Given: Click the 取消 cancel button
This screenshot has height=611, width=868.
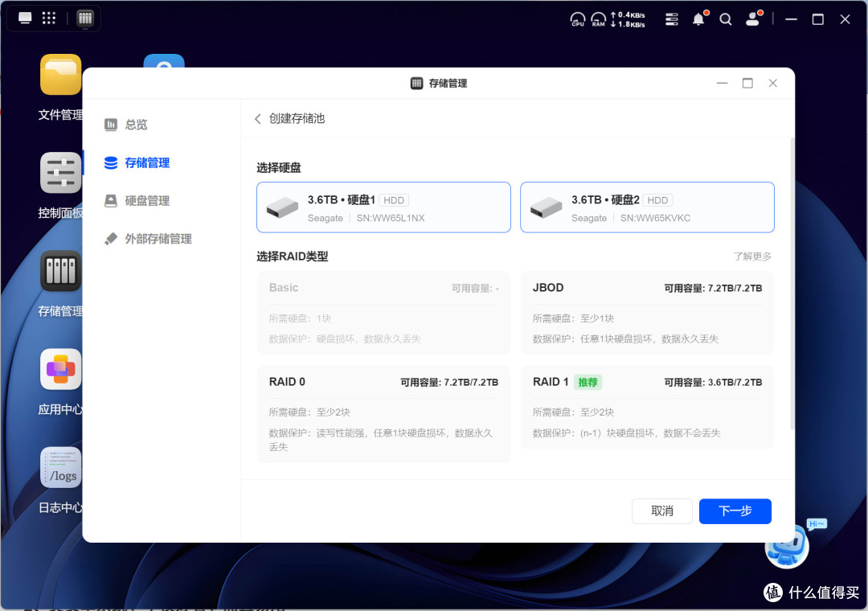Looking at the screenshot, I should pyautogui.click(x=662, y=511).
